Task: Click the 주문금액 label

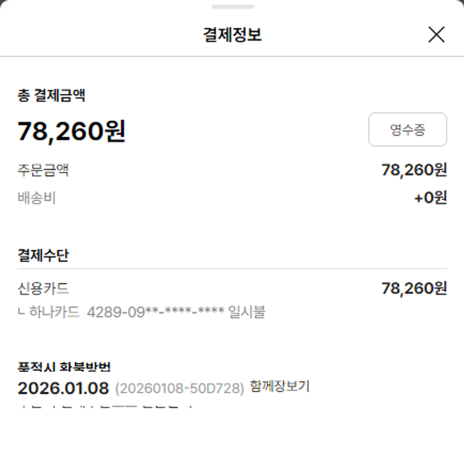Action: pyautogui.click(x=43, y=170)
